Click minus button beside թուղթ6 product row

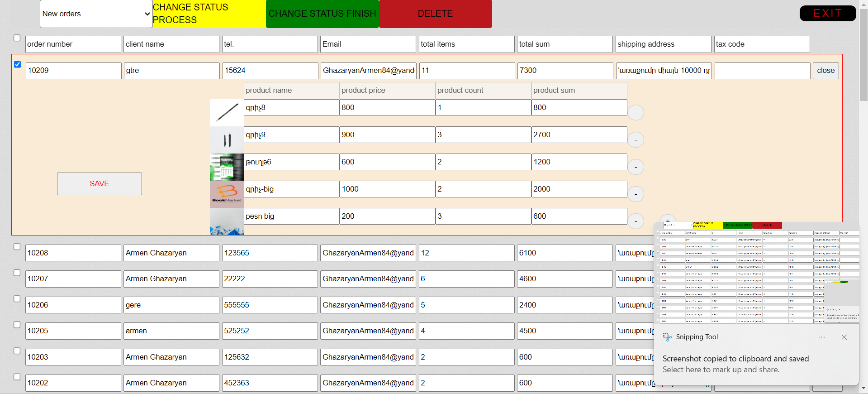tap(636, 167)
